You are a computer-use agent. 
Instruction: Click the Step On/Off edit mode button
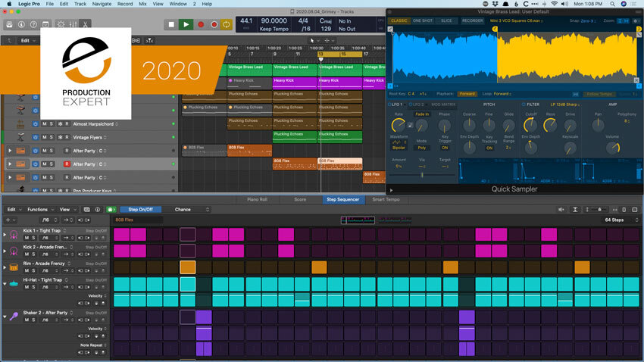(x=140, y=209)
